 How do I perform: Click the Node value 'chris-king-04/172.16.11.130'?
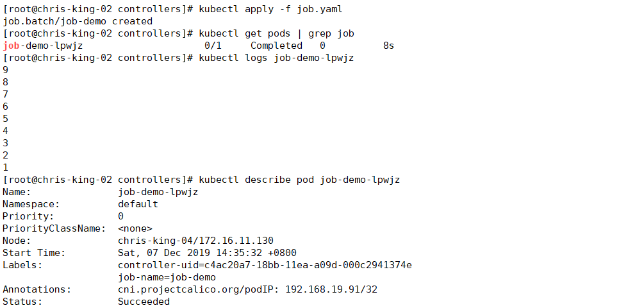point(195,241)
